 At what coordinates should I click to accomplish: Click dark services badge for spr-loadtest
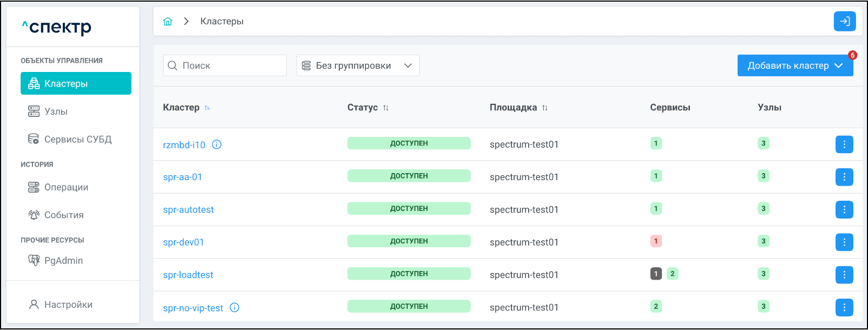point(656,274)
